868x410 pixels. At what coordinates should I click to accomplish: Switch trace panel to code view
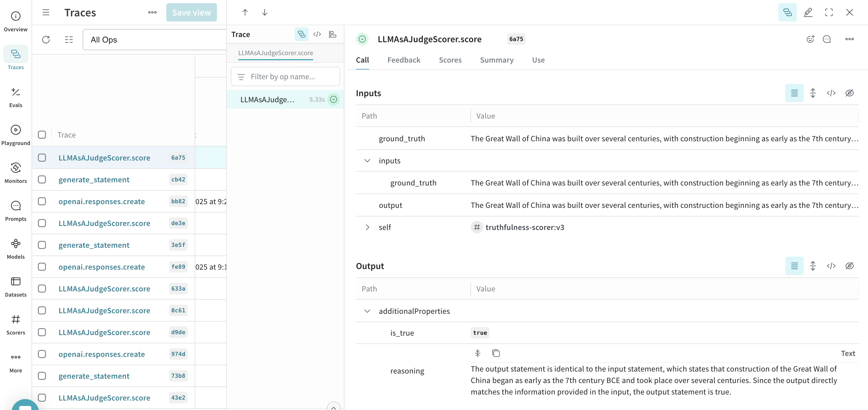pyautogui.click(x=317, y=34)
